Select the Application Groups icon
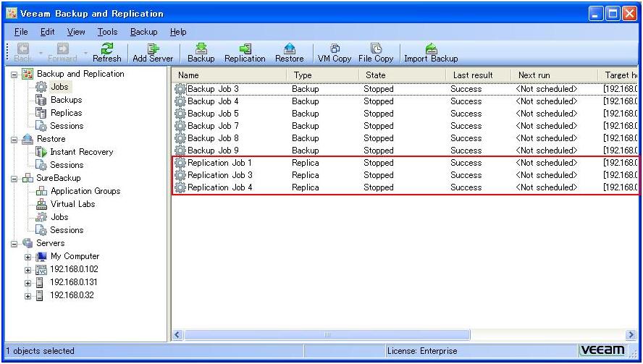The width and height of the screenshot is (643, 364). click(x=41, y=191)
